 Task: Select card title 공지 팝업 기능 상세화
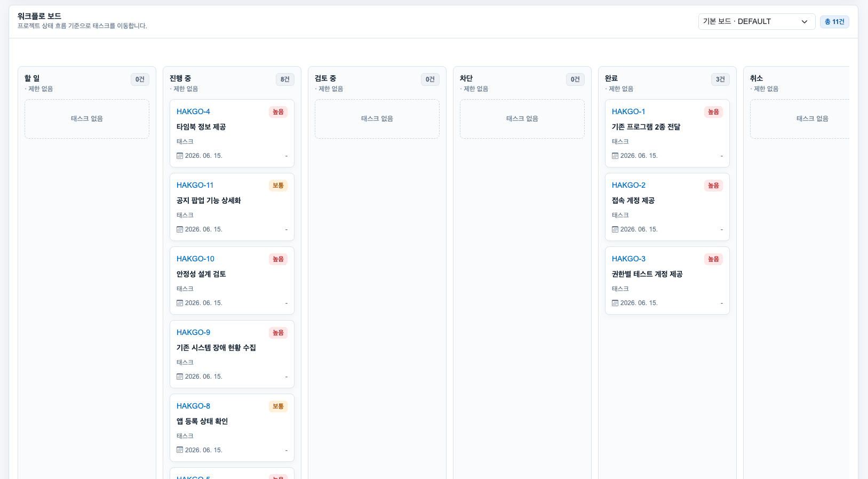click(x=209, y=201)
